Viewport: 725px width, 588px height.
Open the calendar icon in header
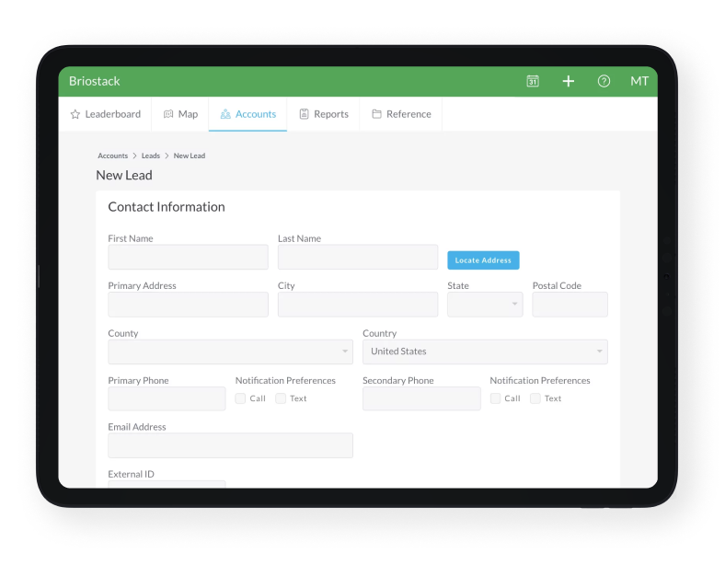533,81
